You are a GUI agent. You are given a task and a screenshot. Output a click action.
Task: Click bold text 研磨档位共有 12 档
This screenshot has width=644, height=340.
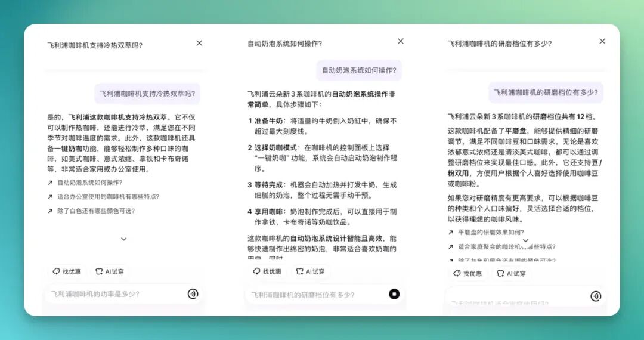563,117
